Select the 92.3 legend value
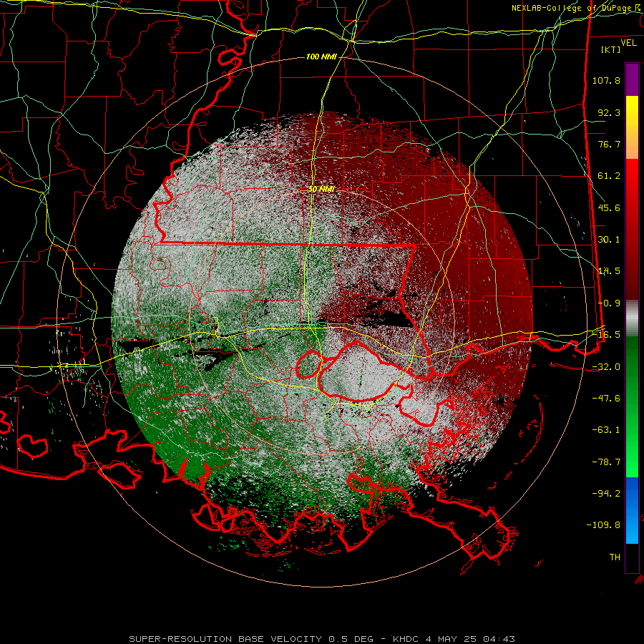Image resolution: width=644 pixels, height=644 pixels. tap(609, 112)
